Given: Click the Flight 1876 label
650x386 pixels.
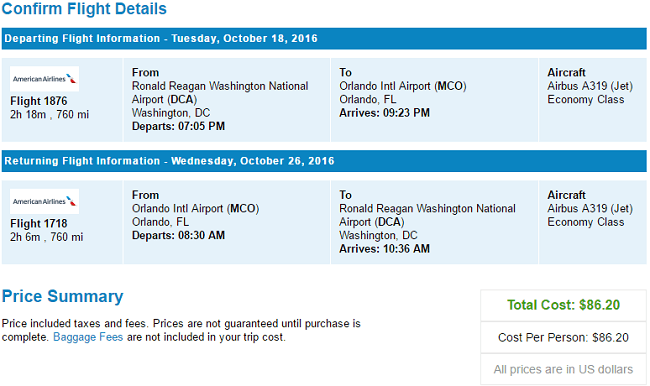Looking at the screenshot, I should (39, 101).
